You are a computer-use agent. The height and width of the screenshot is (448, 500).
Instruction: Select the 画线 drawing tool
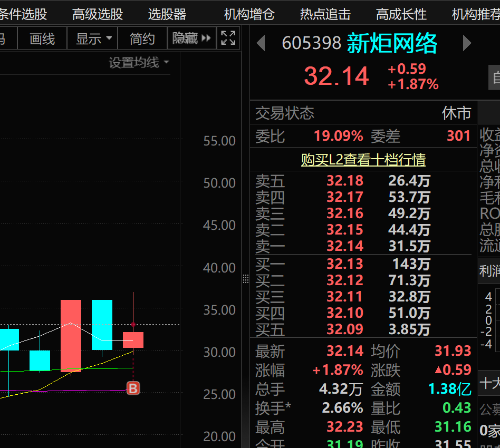(42, 38)
